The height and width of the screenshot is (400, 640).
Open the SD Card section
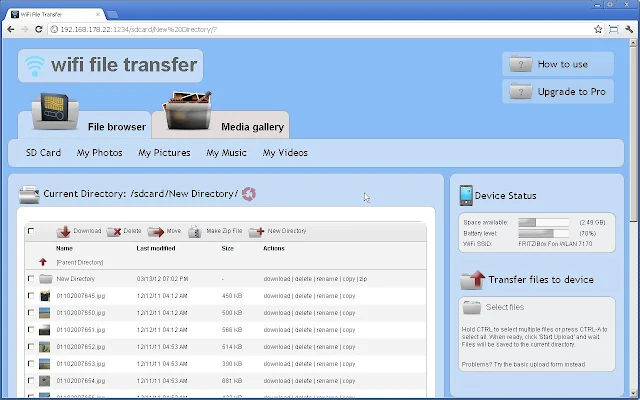pyautogui.click(x=43, y=153)
